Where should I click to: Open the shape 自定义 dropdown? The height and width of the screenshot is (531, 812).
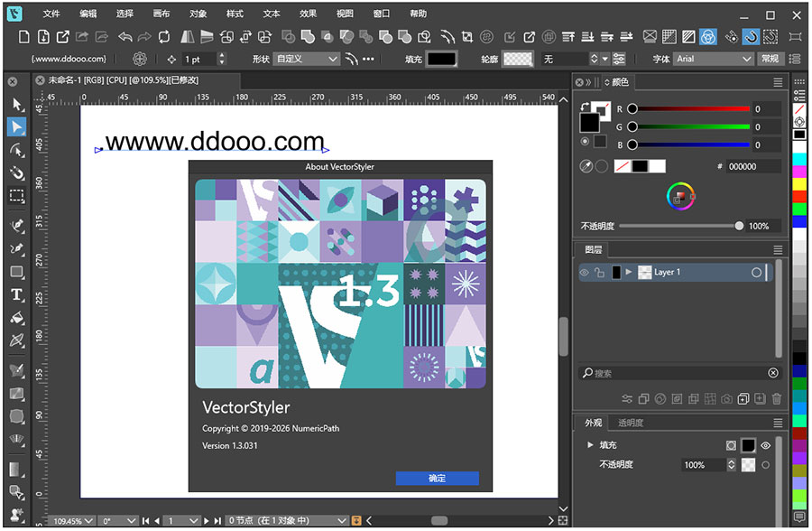[307, 59]
